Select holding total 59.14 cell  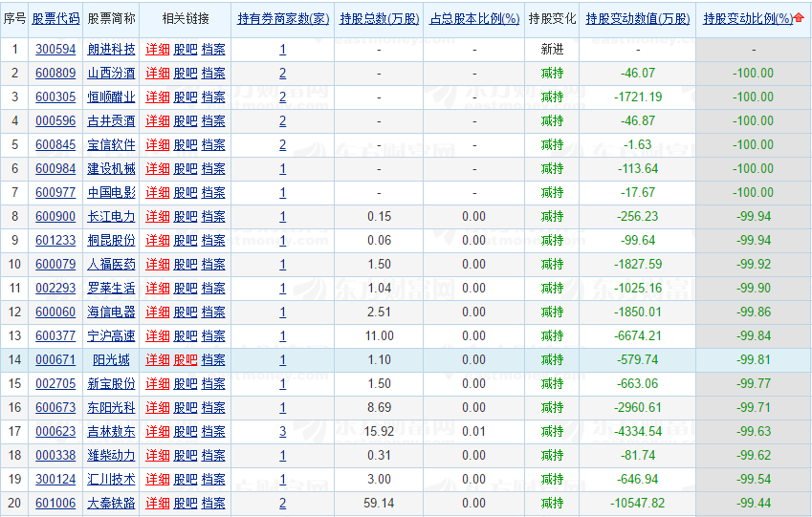click(379, 503)
